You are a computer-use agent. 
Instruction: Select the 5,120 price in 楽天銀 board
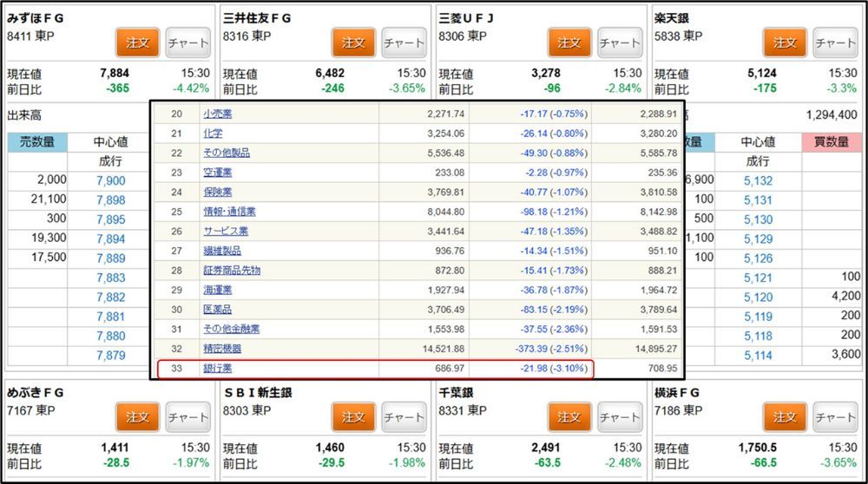coord(758,297)
